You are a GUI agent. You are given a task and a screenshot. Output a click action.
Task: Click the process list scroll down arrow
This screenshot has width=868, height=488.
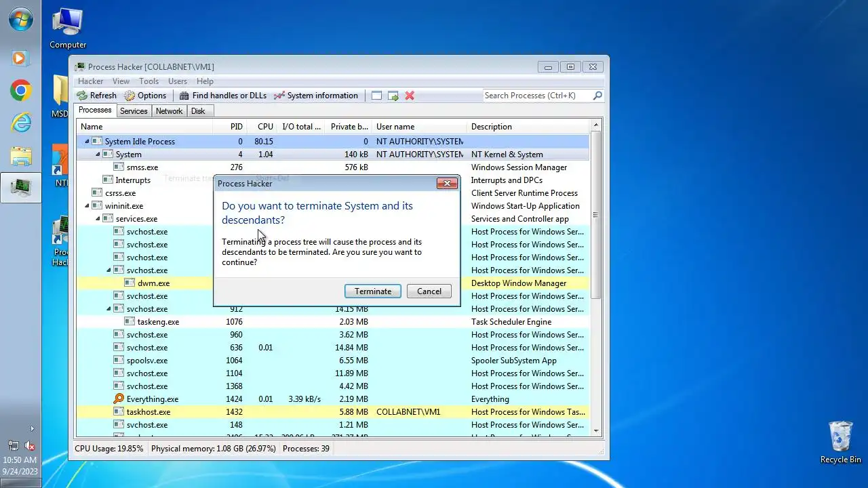(596, 431)
